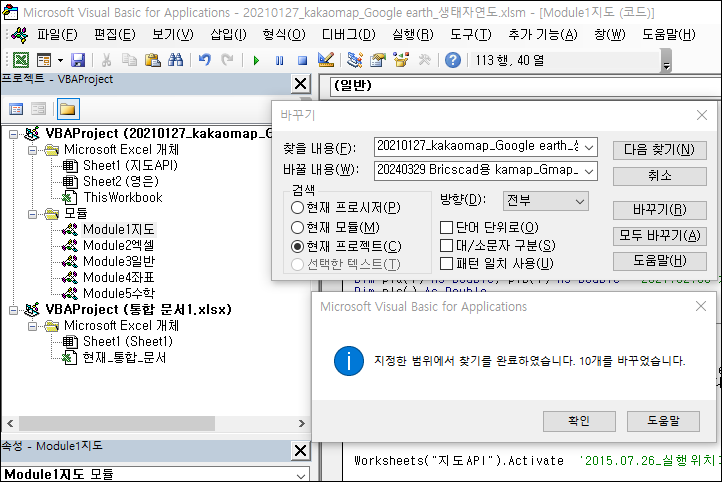The image size is (722, 482).
Task: Click the Paste clipboard icon
Action: tap(152, 60)
